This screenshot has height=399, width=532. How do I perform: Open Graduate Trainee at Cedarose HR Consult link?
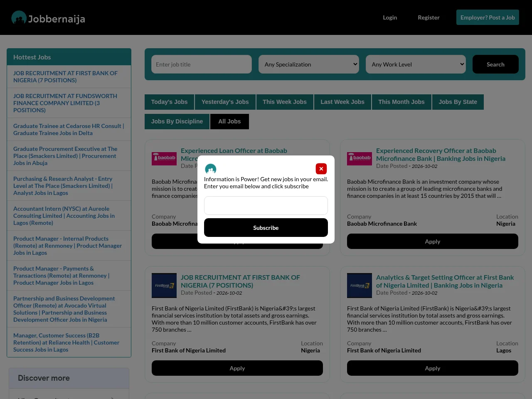(x=69, y=129)
